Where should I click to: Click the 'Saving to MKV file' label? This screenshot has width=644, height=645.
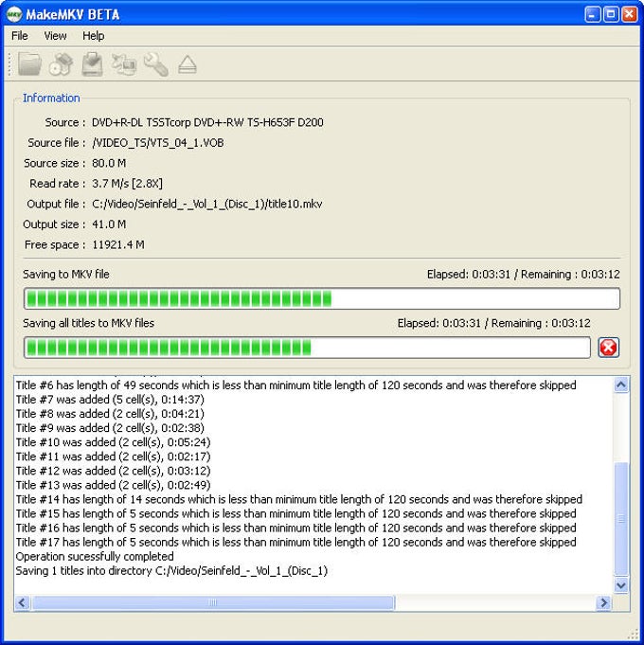65,275
